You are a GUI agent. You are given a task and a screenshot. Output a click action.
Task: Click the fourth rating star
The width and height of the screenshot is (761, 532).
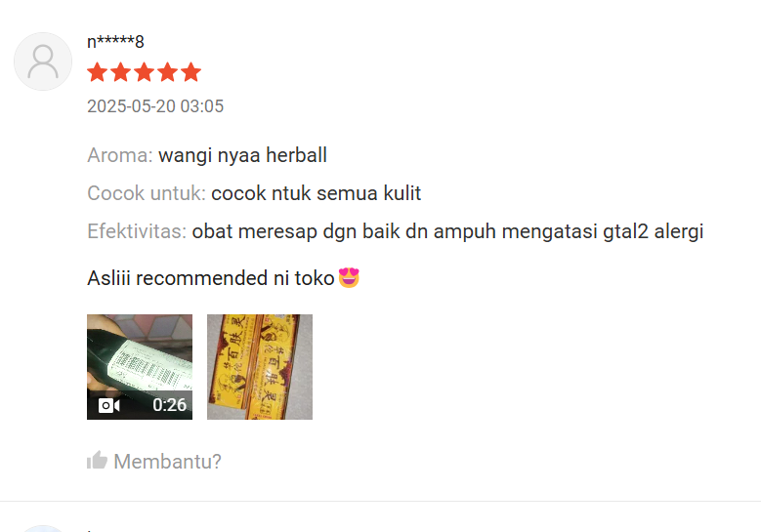[167, 72]
